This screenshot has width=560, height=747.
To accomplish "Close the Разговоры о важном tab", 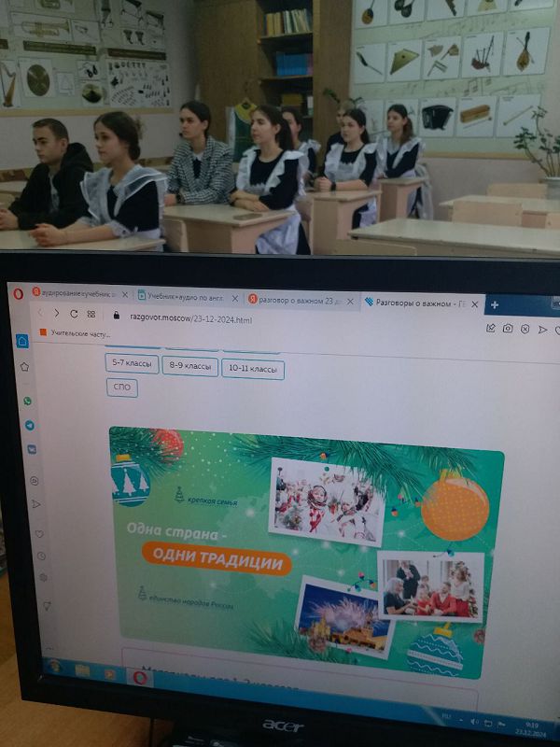I will pyautogui.click(x=474, y=304).
